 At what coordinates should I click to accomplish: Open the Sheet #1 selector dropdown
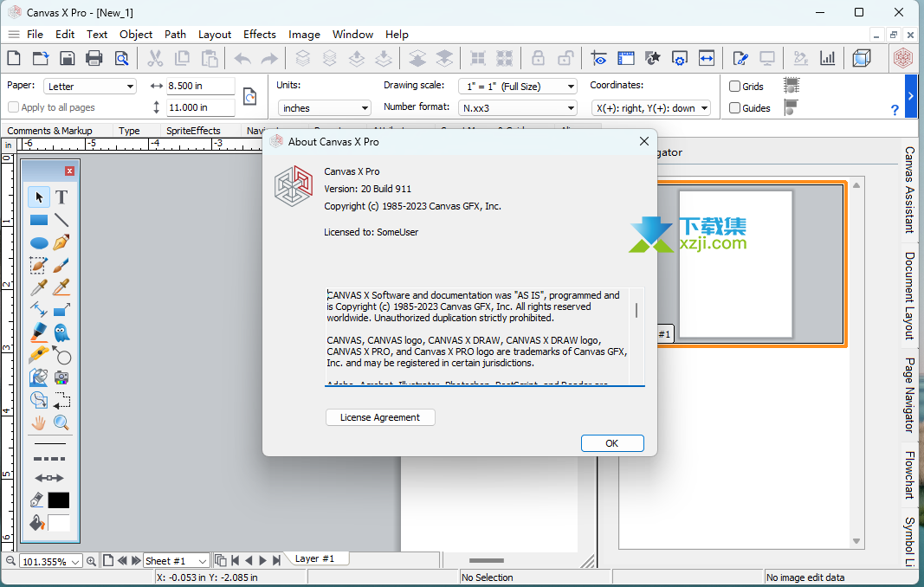(176, 561)
